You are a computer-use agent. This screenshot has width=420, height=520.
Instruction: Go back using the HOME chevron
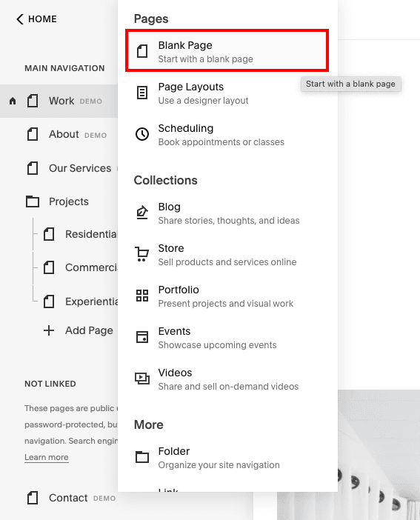tap(20, 19)
